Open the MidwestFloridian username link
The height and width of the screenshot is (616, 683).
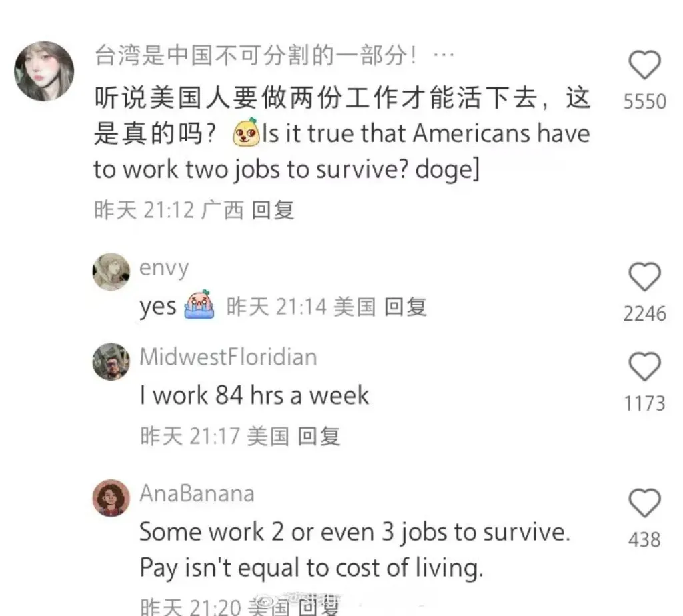pyautogui.click(x=228, y=357)
